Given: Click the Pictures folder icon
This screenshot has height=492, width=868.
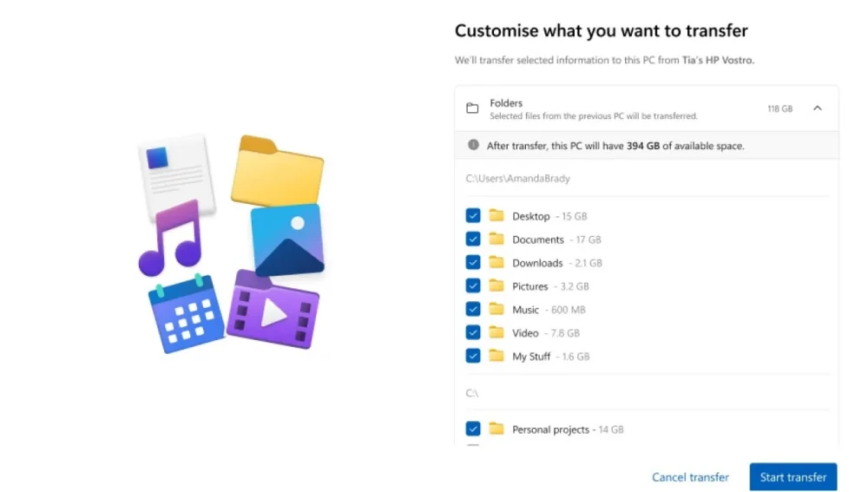Looking at the screenshot, I should click(x=496, y=285).
